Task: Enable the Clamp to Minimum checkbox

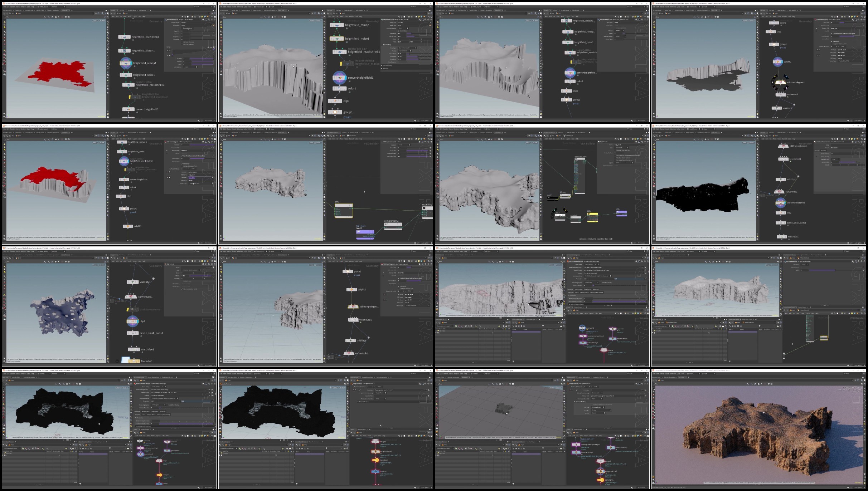Action: tap(182, 42)
